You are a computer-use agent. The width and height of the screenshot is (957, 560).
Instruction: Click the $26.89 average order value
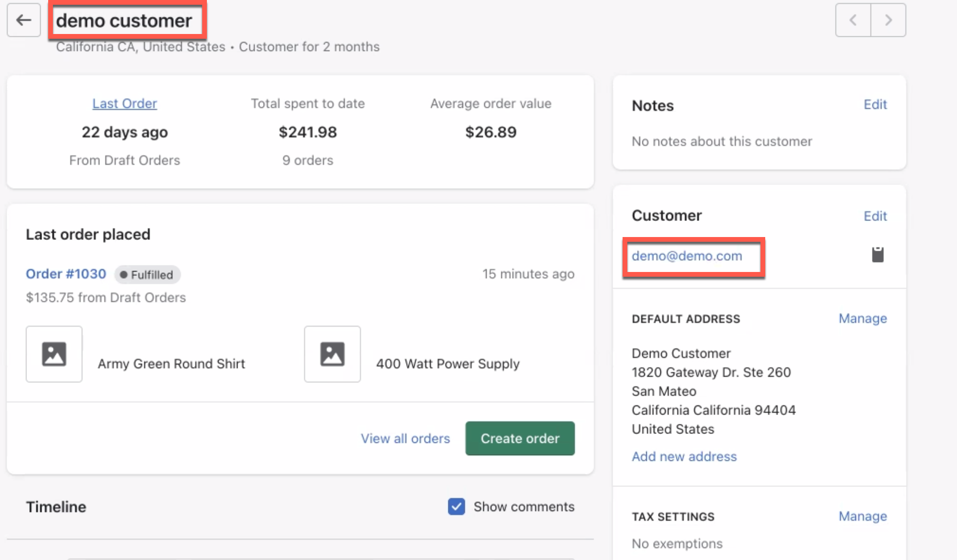click(x=491, y=132)
